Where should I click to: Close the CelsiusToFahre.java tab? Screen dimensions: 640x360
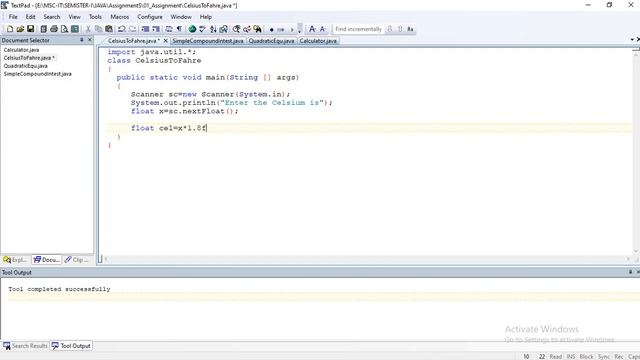click(x=165, y=41)
